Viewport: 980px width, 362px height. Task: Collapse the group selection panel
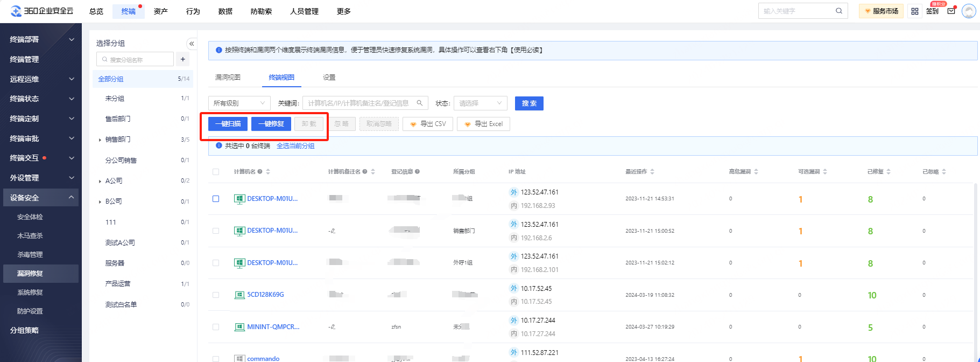click(192, 44)
